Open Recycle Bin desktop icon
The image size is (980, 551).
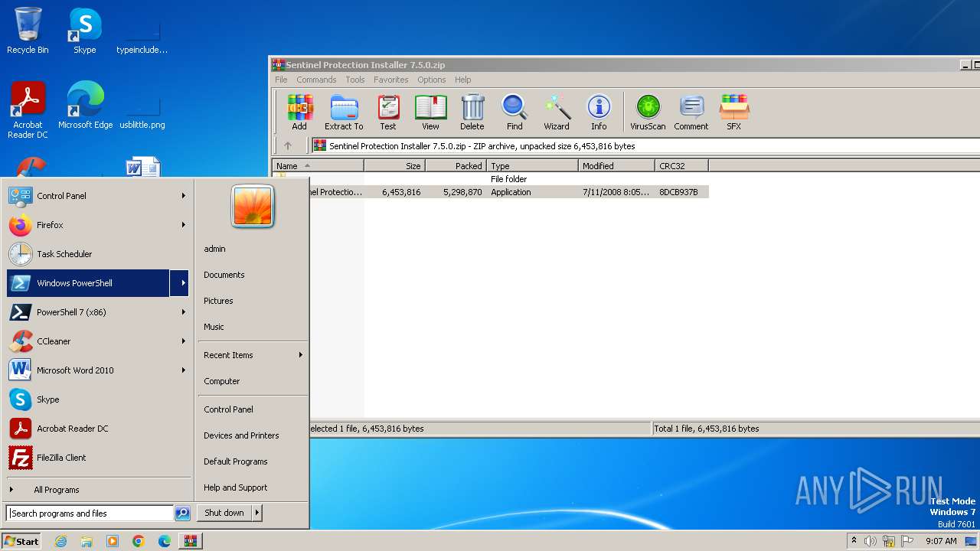[28, 31]
